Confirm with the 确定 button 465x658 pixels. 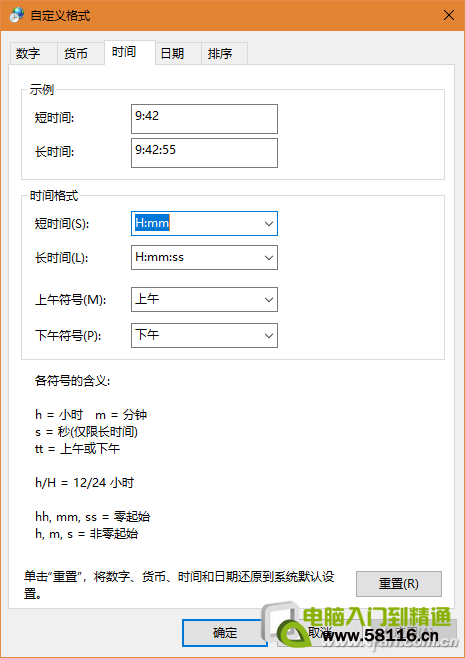point(225,632)
